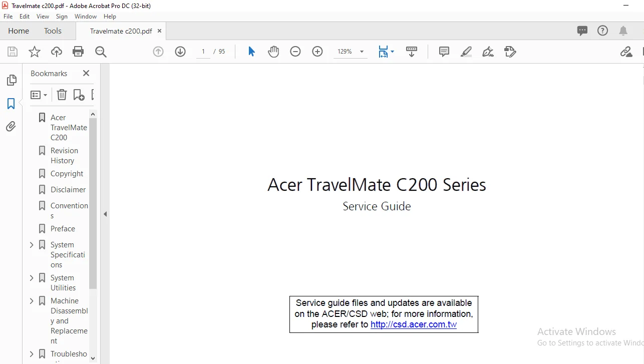The width and height of the screenshot is (644, 364).
Task: Open the chat comments icon
Action: click(582, 31)
